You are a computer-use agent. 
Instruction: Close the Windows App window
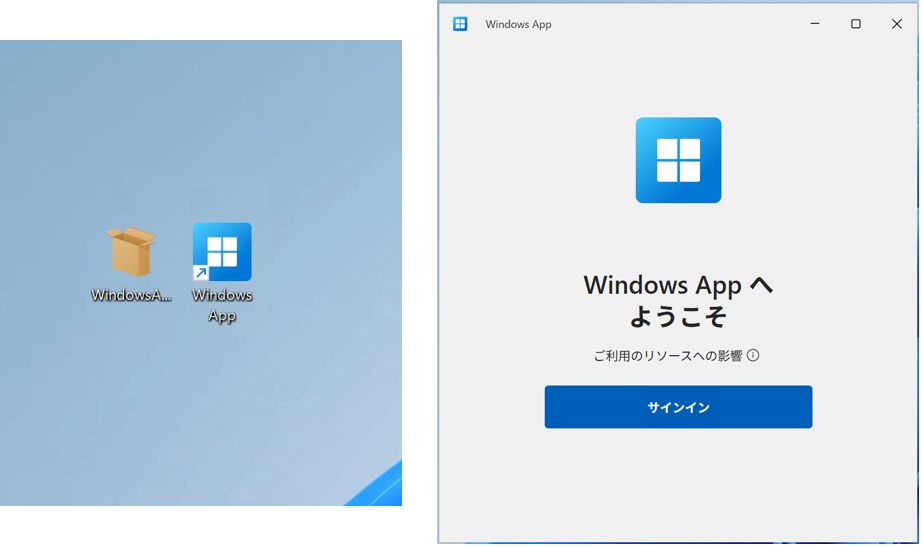pyautogui.click(x=896, y=24)
